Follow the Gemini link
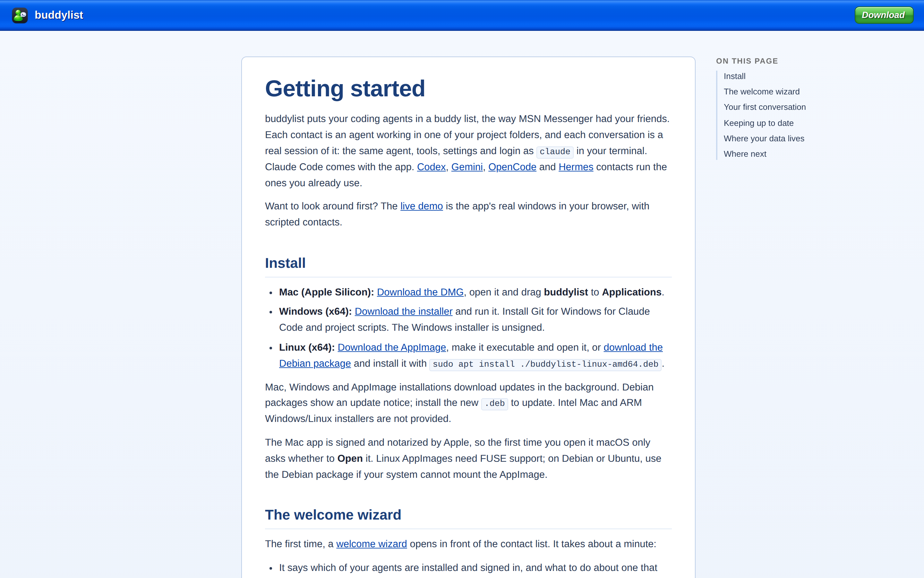The height and width of the screenshot is (578, 924). [x=466, y=167]
